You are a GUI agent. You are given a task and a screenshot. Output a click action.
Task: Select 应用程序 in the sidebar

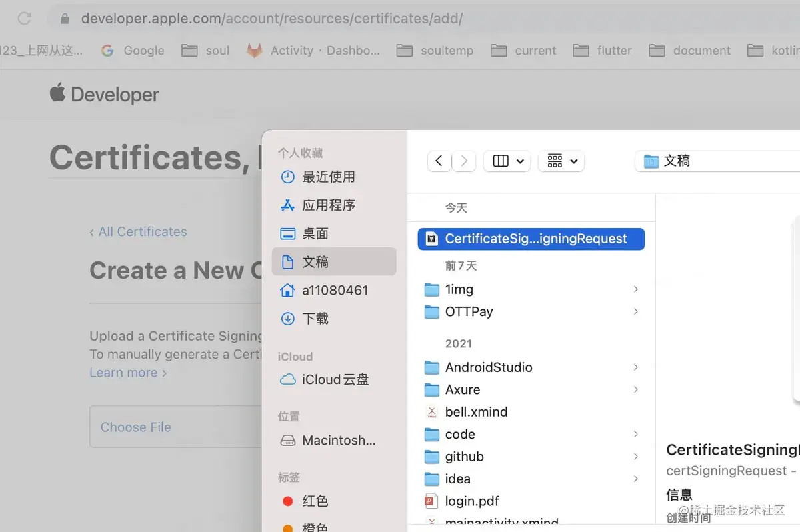[x=334, y=205]
